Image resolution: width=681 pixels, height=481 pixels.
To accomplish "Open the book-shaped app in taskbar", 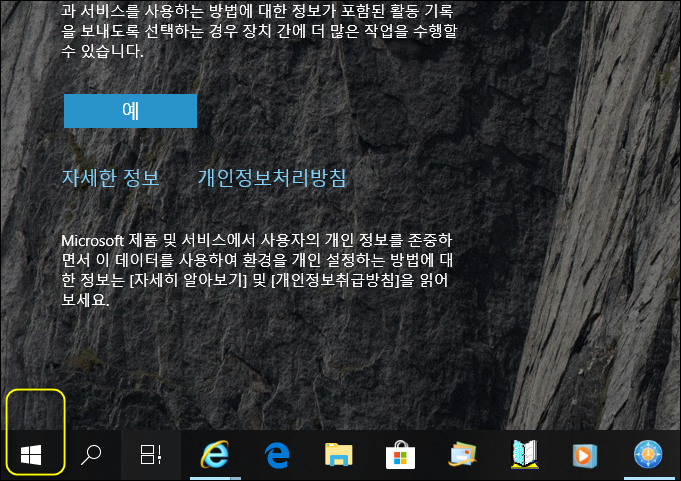I will (x=525, y=454).
